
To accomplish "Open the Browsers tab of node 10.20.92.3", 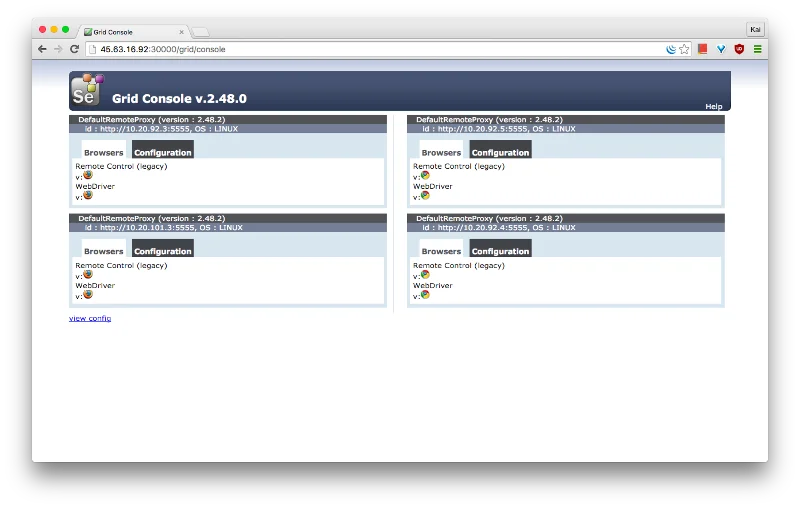I will point(104,150).
